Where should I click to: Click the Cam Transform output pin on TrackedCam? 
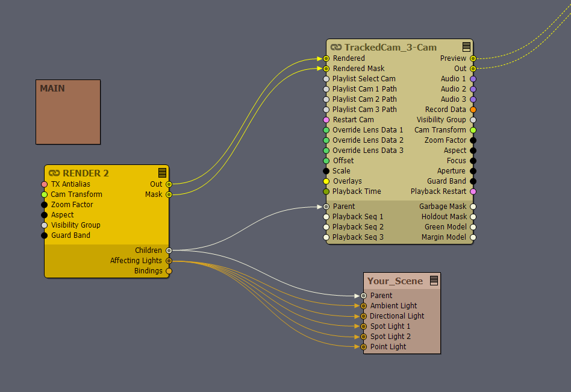(x=473, y=130)
